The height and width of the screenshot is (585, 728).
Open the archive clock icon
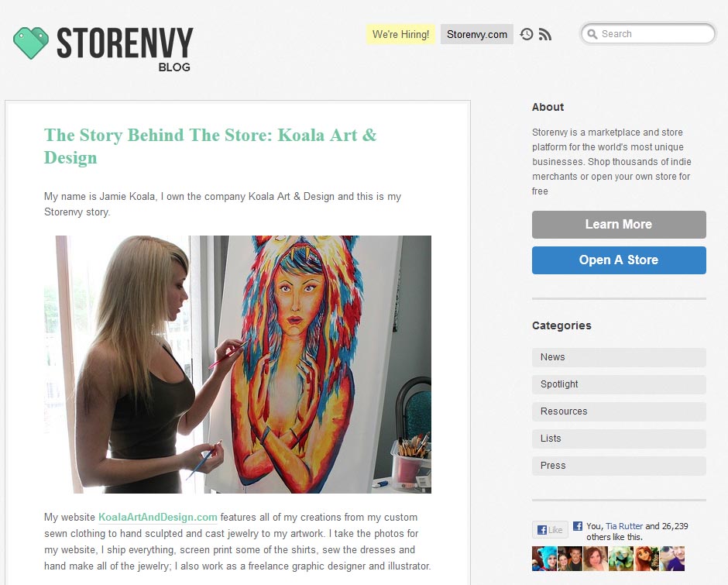pyautogui.click(x=527, y=34)
